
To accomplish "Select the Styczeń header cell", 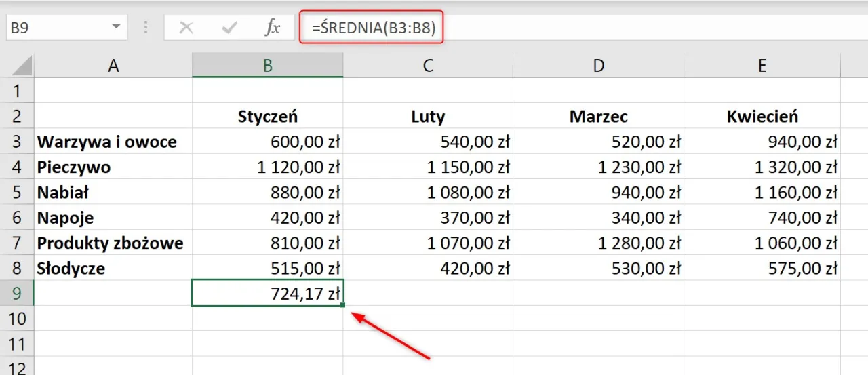I will pos(268,116).
